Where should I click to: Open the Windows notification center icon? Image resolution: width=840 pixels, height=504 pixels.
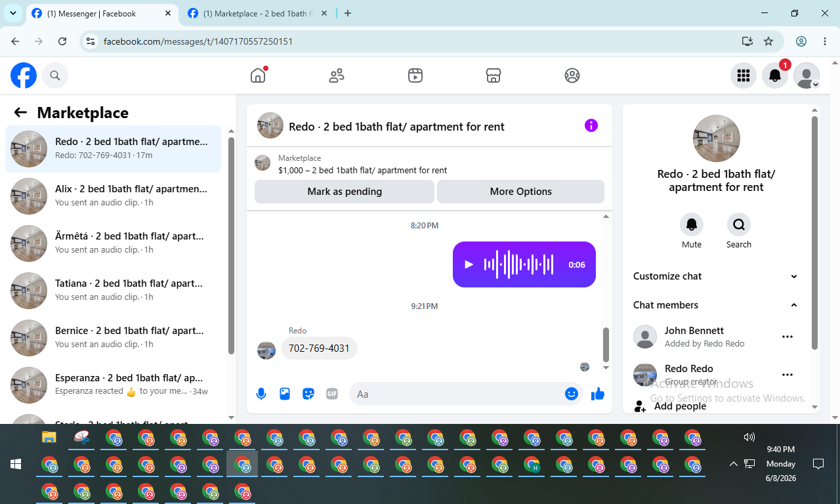point(818,464)
